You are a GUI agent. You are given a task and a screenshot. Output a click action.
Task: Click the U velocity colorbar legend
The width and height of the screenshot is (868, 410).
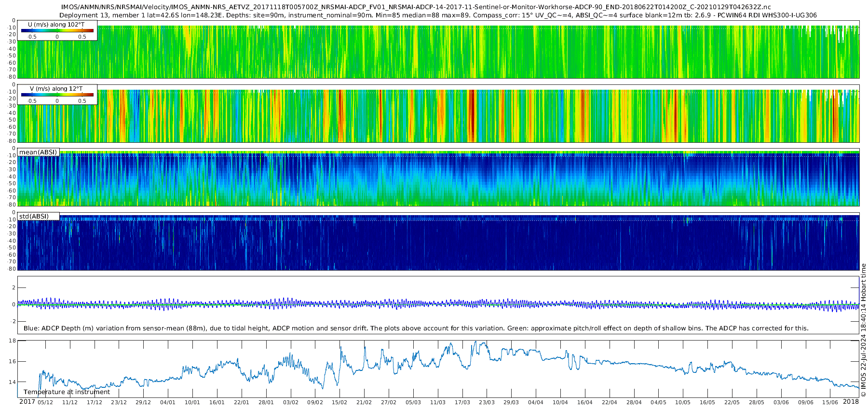pos(57,31)
